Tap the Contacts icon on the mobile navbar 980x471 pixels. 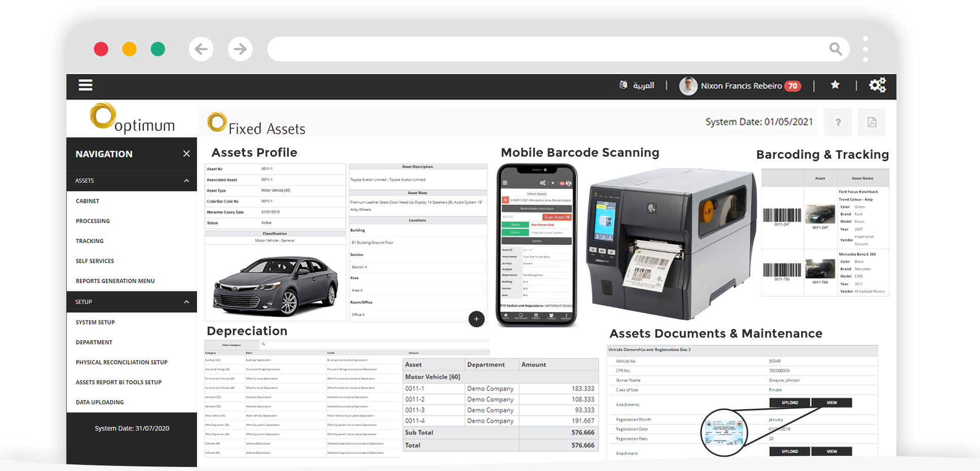pos(551,315)
